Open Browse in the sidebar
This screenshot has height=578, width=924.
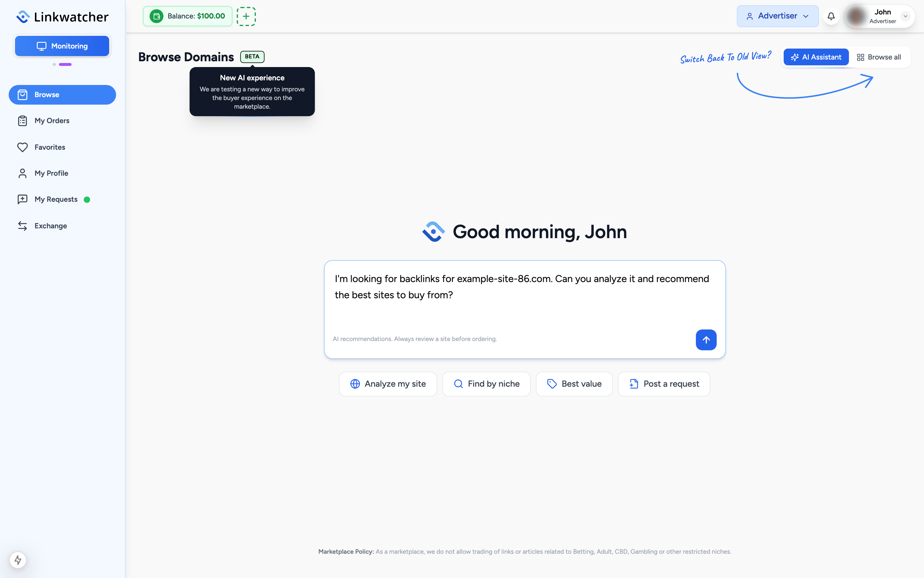[62, 95]
